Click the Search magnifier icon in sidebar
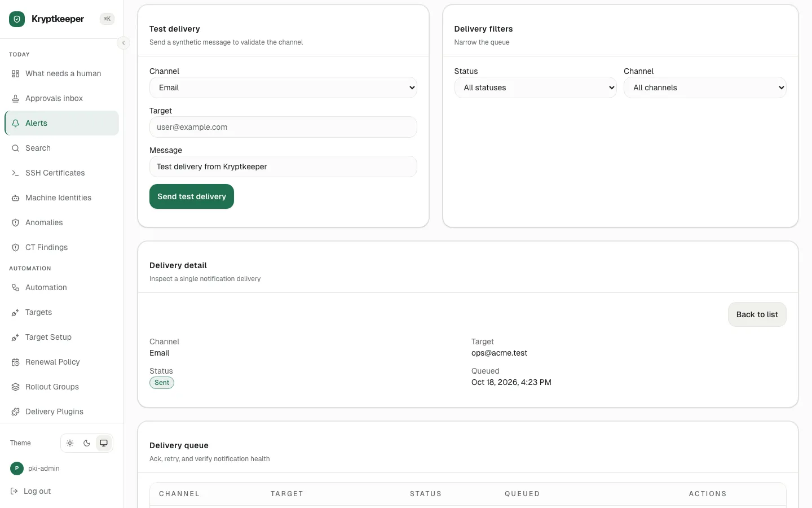The image size is (812, 508). pyautogui.click(x=15, y=148)
